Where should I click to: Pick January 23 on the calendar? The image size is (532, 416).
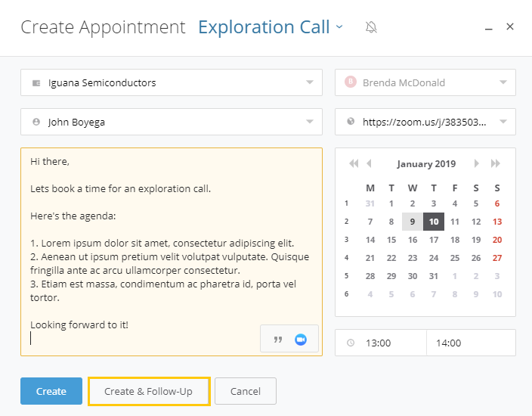pyautogui.click(x=413, y=258)
